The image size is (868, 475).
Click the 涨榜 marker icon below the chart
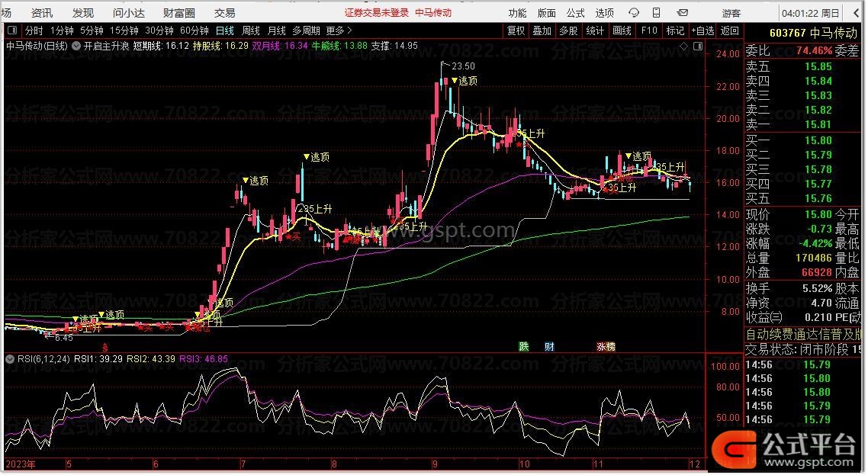click(606, 347)
